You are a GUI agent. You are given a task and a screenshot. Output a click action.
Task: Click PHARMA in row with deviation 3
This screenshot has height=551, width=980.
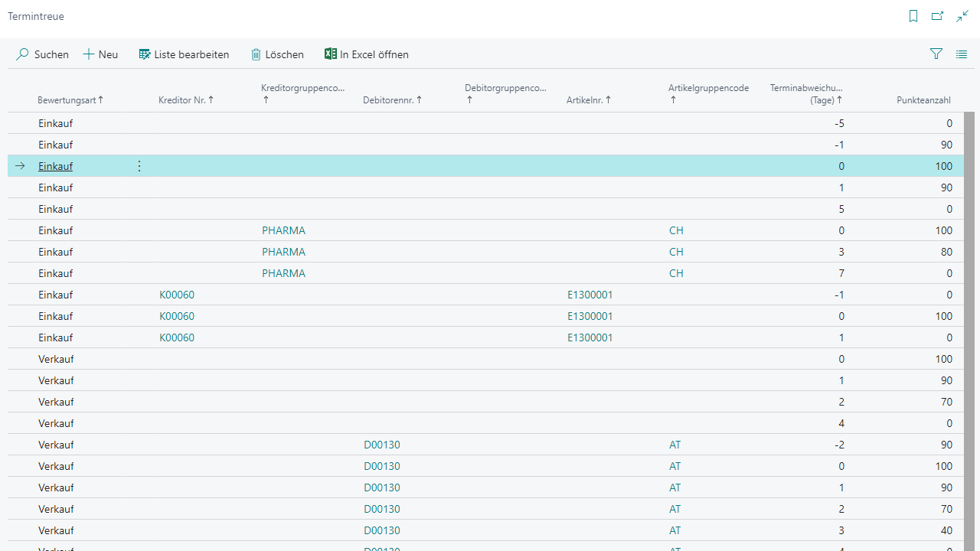point(283,252)
